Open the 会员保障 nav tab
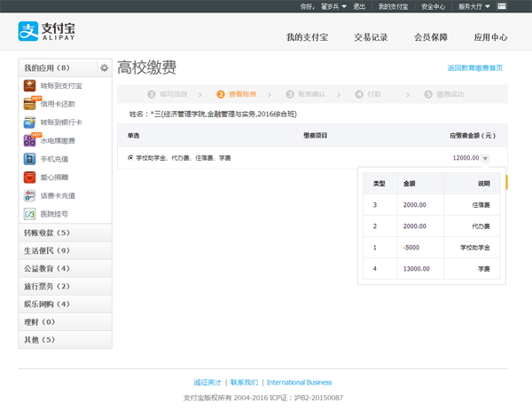532x419 pixels. (x=431, y=37)
